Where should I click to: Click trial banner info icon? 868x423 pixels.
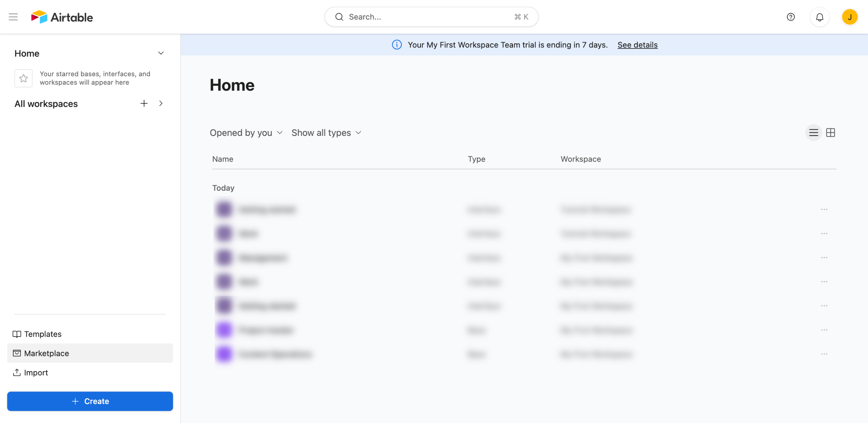coord(397,45)
